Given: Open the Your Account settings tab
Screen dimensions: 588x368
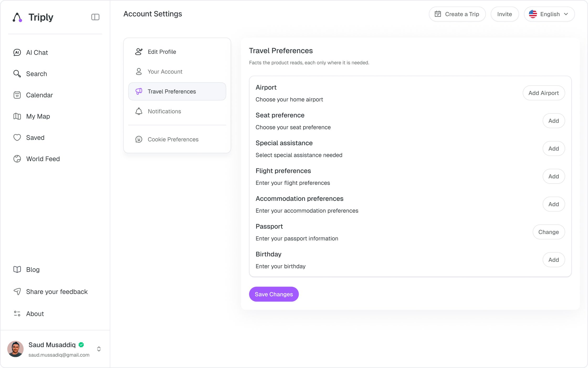Looking at the screenshot, I should coord(177,71).
